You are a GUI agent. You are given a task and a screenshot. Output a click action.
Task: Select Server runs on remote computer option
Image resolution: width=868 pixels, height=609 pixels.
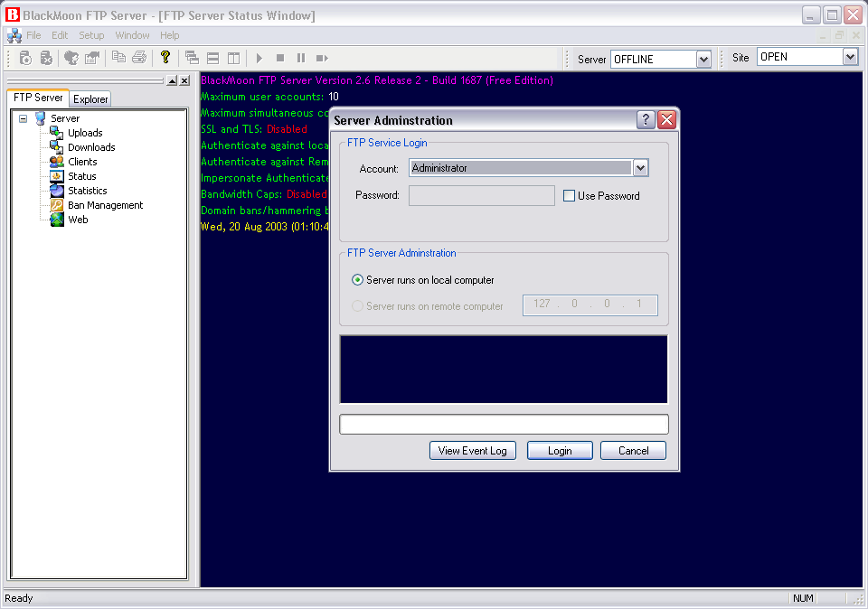click(358, 306)
